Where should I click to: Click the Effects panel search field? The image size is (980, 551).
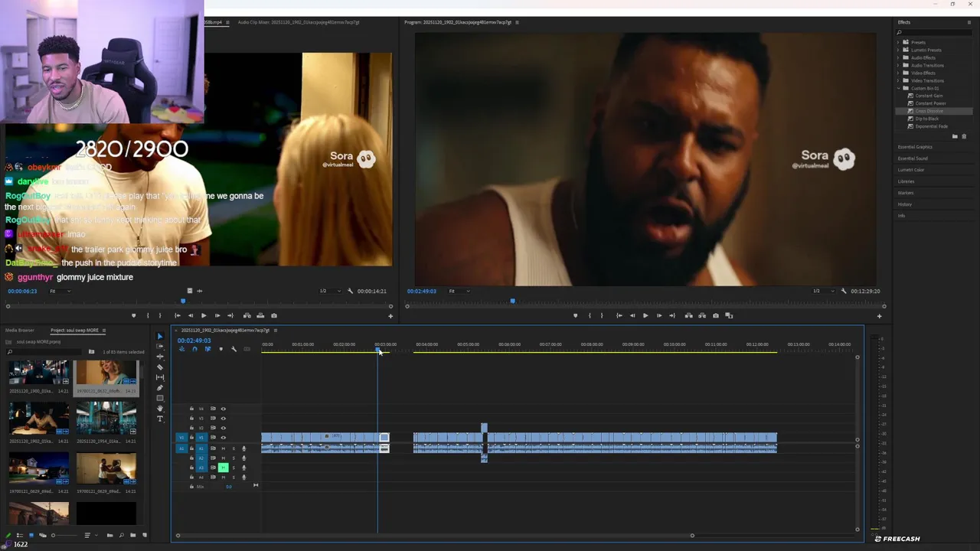point(934,32)
